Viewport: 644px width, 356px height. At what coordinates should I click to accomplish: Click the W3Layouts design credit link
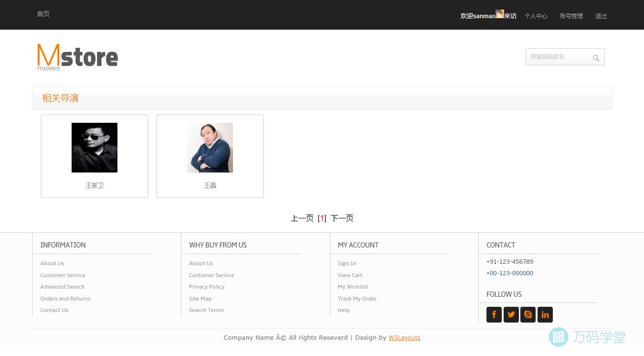[x=404, y=337]
